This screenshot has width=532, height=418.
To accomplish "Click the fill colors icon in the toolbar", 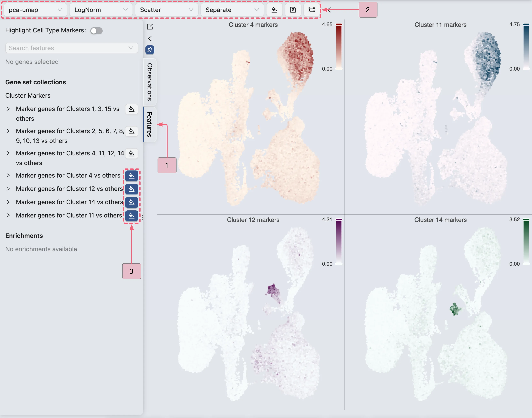I will coord(274,10).
